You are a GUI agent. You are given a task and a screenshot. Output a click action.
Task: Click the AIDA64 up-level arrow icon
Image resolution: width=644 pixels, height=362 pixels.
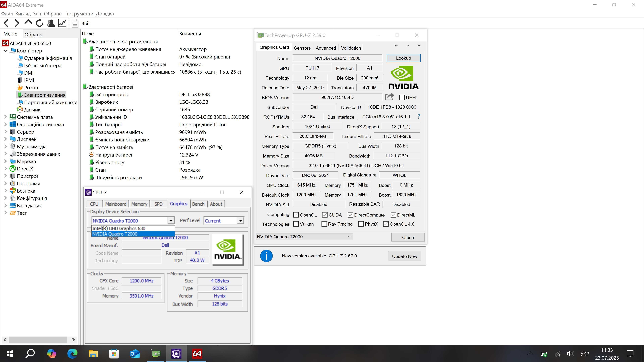pos(28,22)
